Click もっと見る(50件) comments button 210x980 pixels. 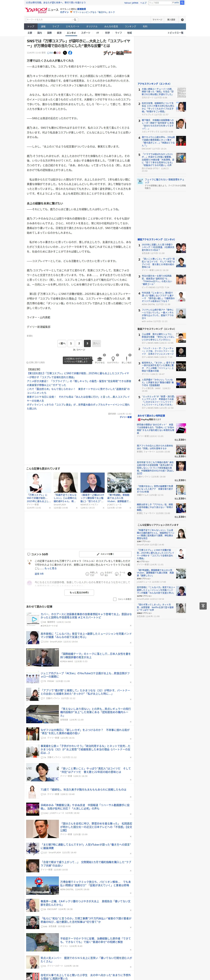(x=79, y=592)
